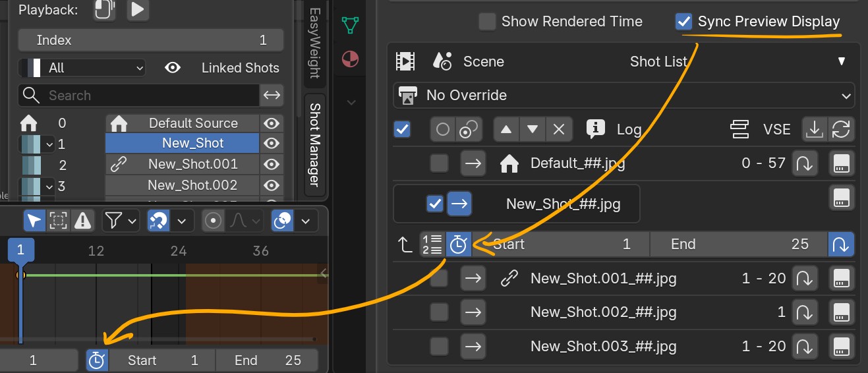
Task: Toggle visibility eye for New_Shot.002
Action: (272, 185)
